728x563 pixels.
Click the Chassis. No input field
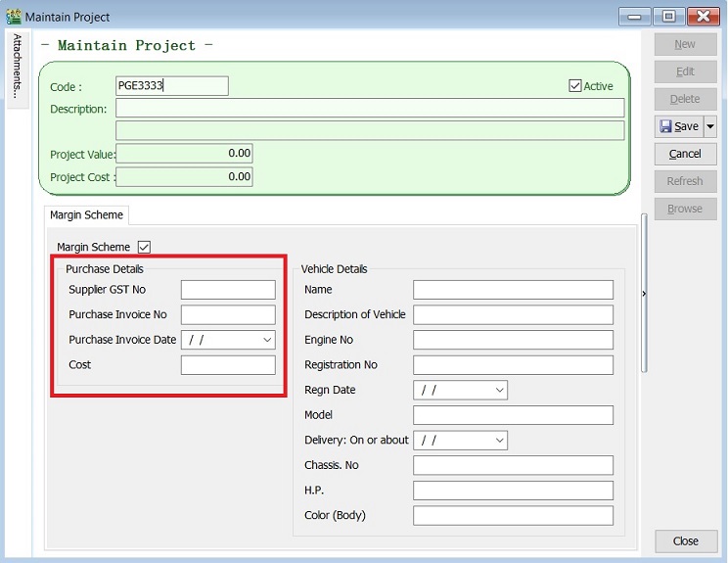513,465
